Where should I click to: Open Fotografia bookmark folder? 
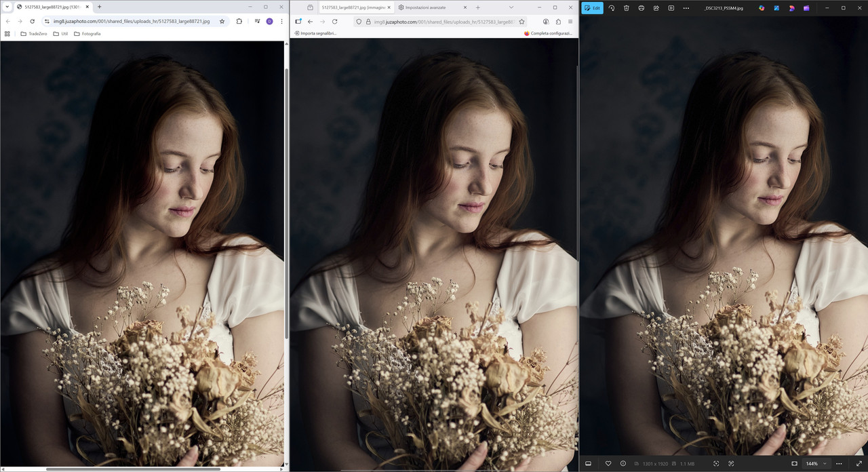[x=87, y=33]
